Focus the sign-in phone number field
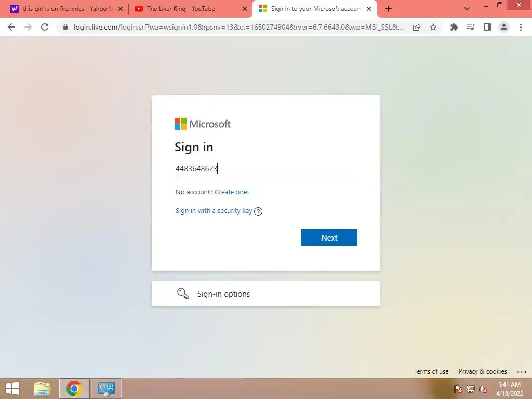The width and height of the screenshot is (532, 399). click(265, 169)
